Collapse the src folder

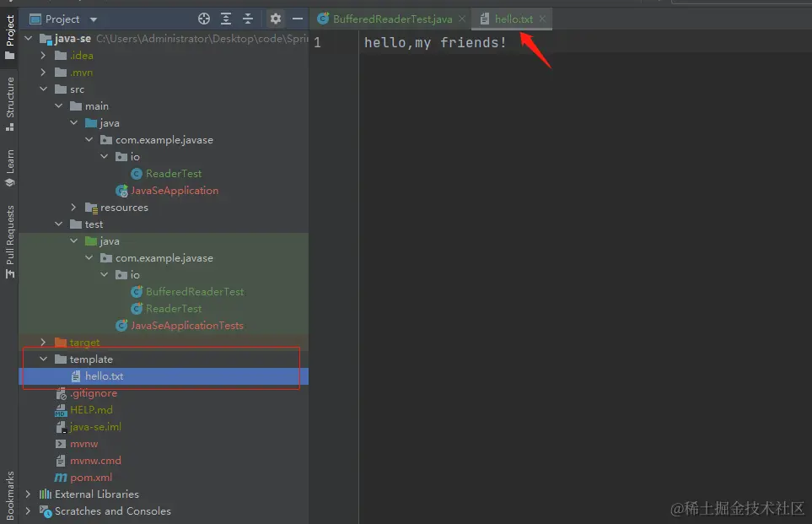coord(44,89)
